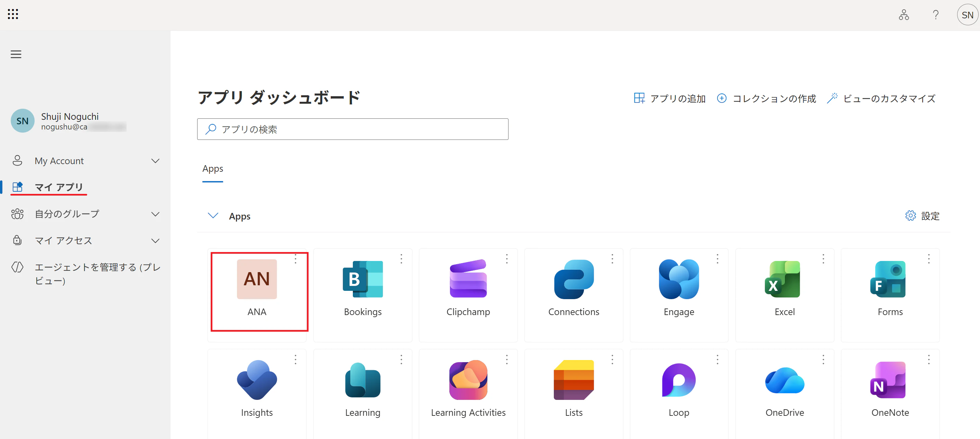Open the Engage app icon
Viewport: 980px width, 439px height.
(x=679, y=279)
